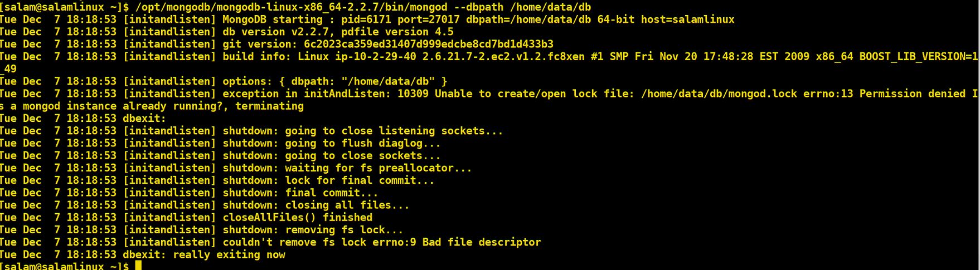Click 'dbexit: really exiting now' line
Screen dimensions: 980x270
(143, 254)
